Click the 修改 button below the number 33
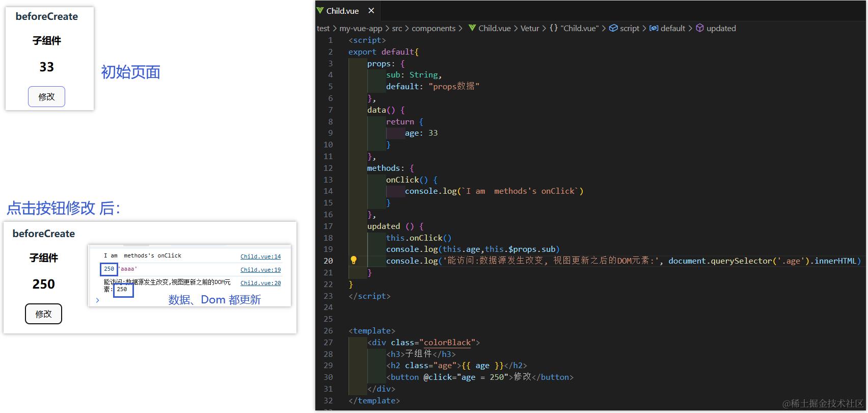868x413 pixels. (46, 97)
